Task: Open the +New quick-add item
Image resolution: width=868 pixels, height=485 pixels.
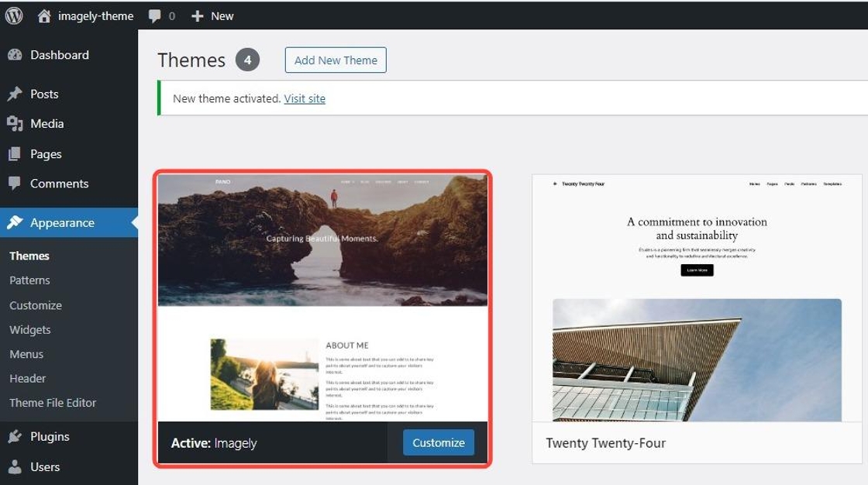Action: tap(212, 15)
